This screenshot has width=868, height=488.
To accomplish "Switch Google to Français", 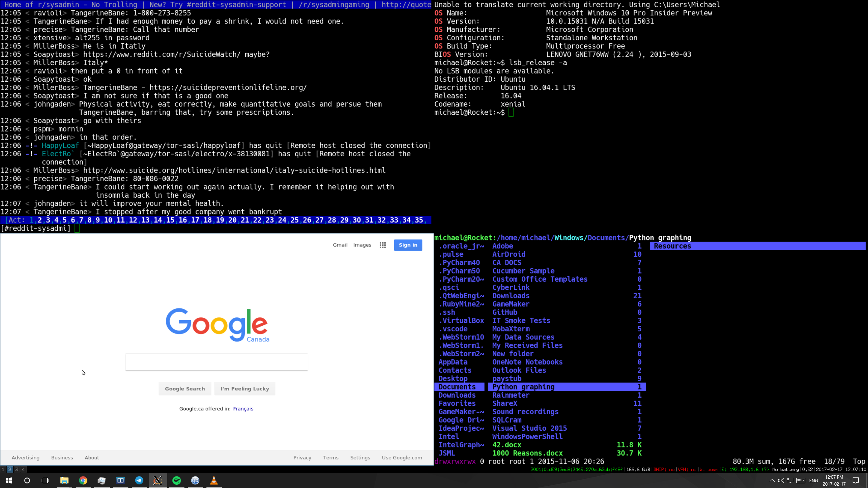I will pyautogui.click(x=243, y=408).
